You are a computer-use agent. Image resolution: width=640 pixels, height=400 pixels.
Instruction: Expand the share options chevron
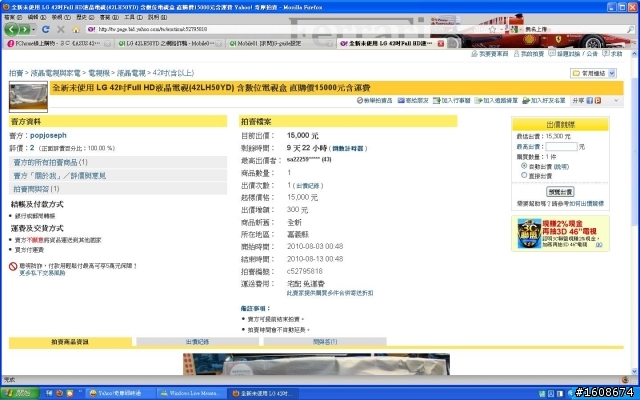click(x=616, y=100)
